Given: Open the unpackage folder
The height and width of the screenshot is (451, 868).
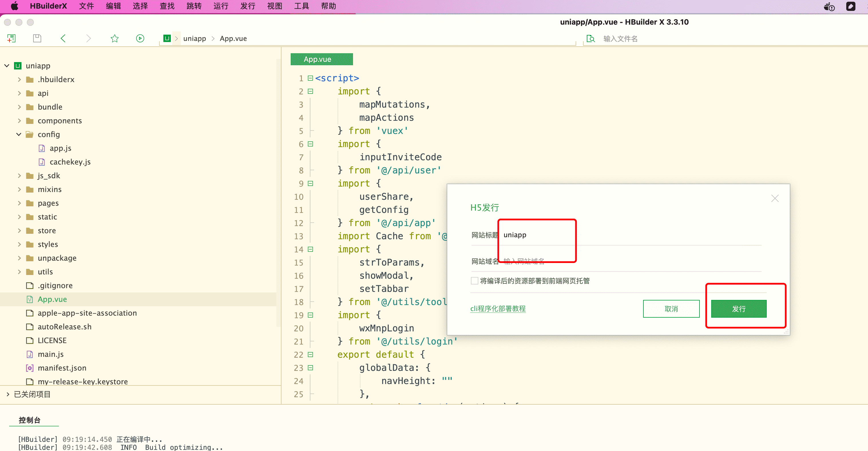Looking at the screenshot, I should (57, 258).
